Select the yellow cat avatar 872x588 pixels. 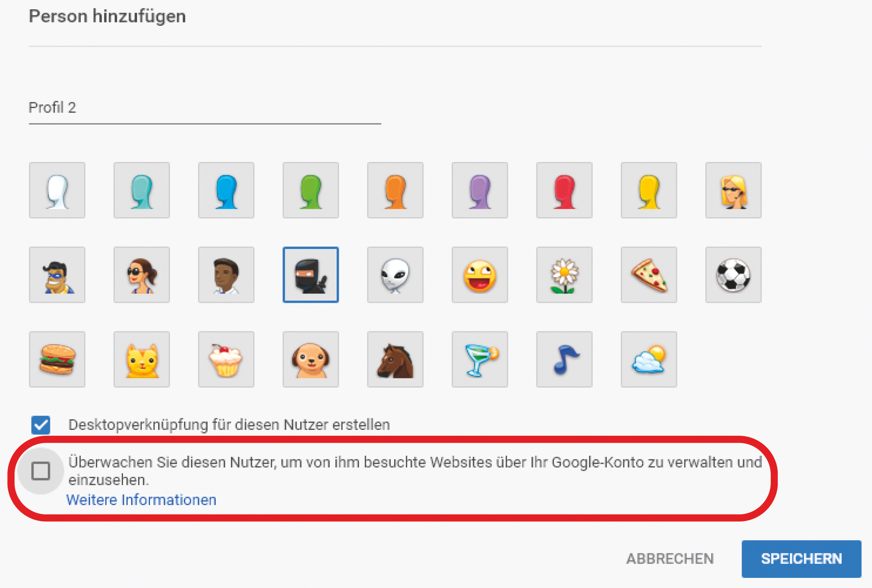pos(142,359)
